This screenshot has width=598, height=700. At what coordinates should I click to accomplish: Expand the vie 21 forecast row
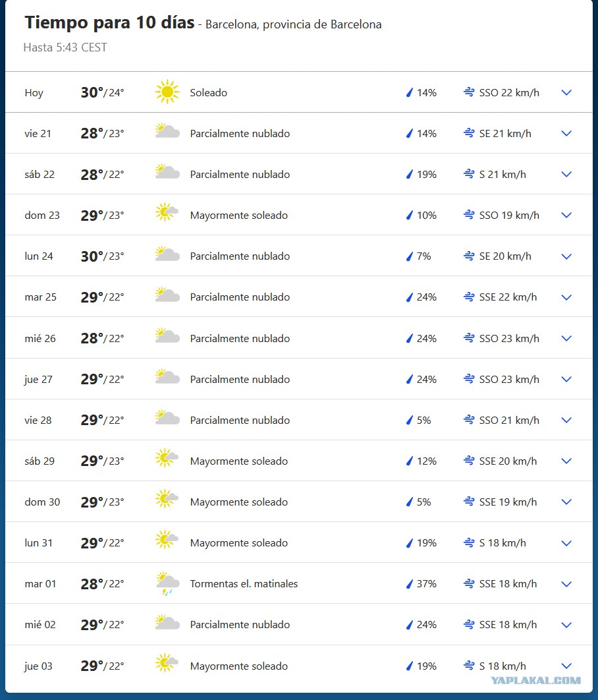(566, 134)
